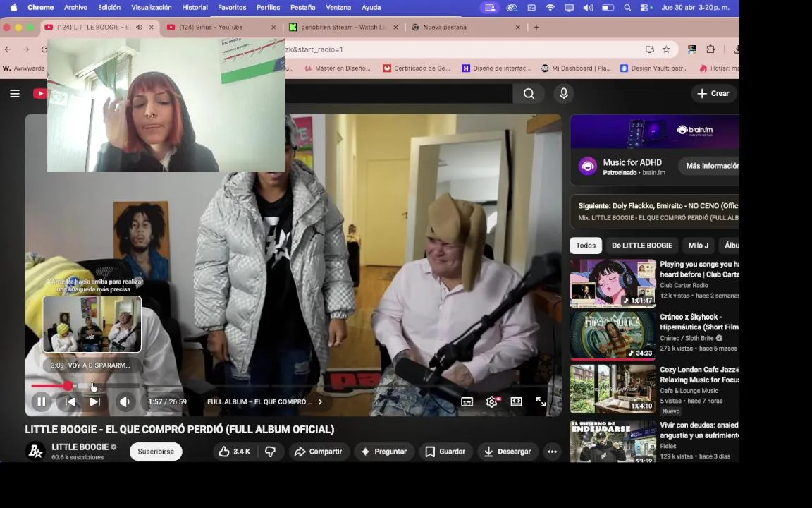
Task: Open video player settings gear
Action: point(492,401)
